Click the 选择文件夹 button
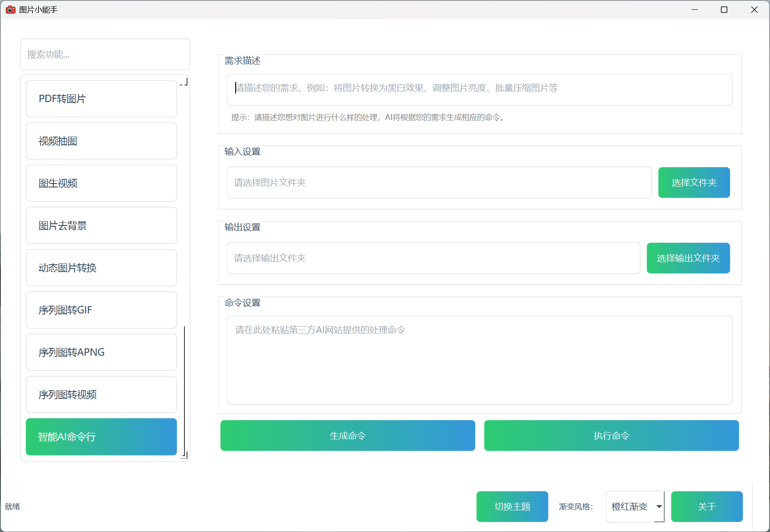This screenshot has width=770, height=532. (694, 182)
